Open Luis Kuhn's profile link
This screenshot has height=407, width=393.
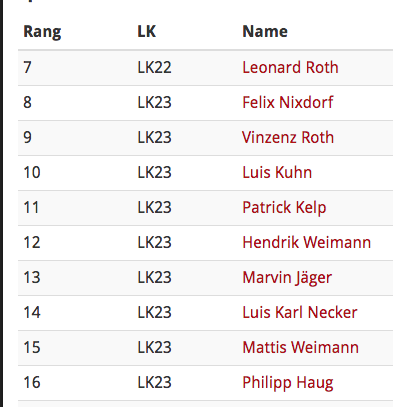pos(277,172)
